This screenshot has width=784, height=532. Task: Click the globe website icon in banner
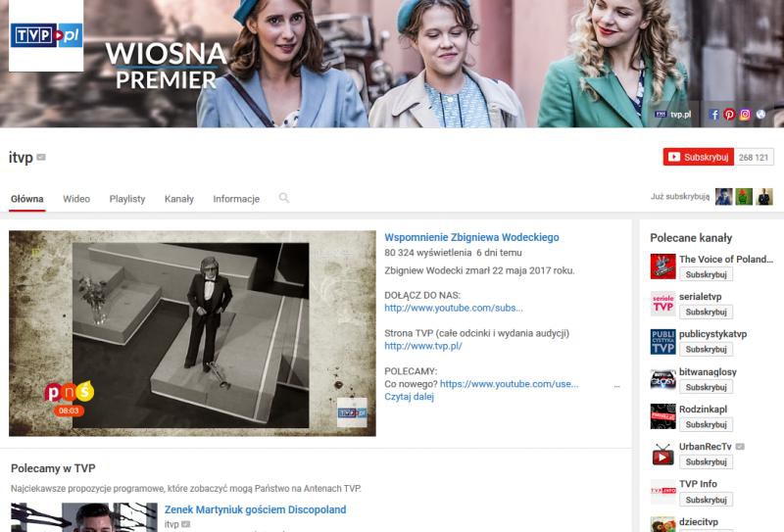coord(760,115)
